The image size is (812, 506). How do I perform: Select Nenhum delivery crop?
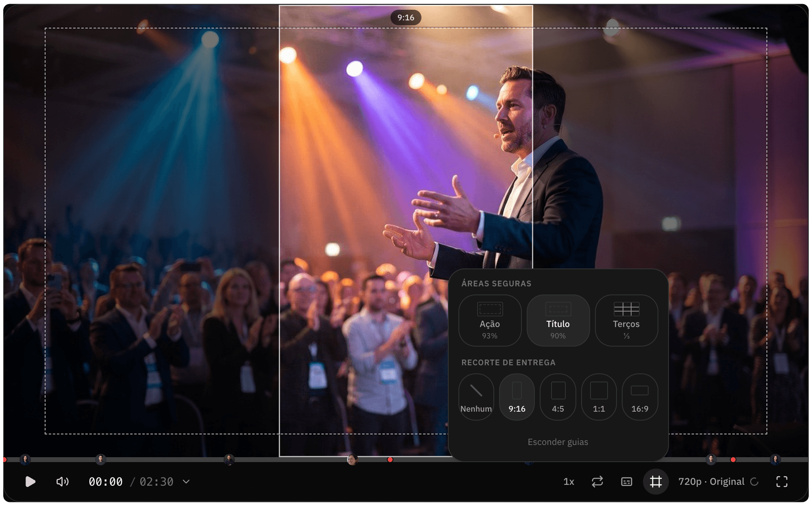coord(476,397)
